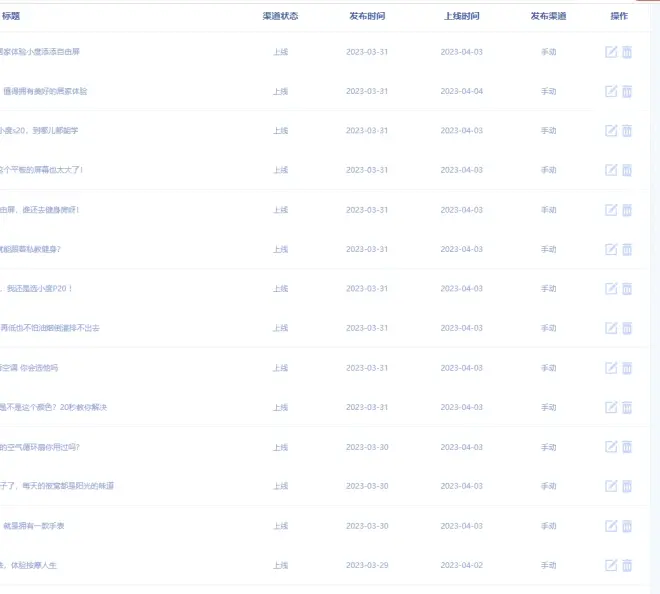Click the trash icon for the '屏幕也太大了' row
The width and height of the screenshot is (660, 594).
pos(627,170)
